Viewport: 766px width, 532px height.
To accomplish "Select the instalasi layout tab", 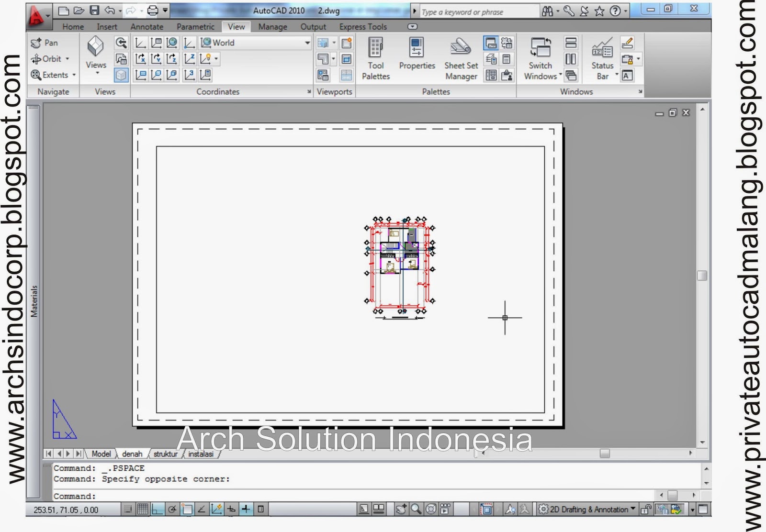I will 201,454.
